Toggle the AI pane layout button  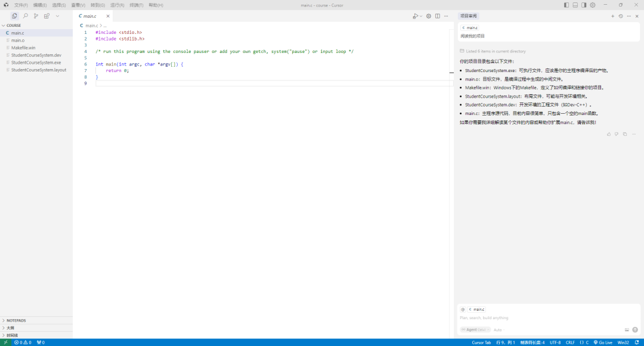584,5
